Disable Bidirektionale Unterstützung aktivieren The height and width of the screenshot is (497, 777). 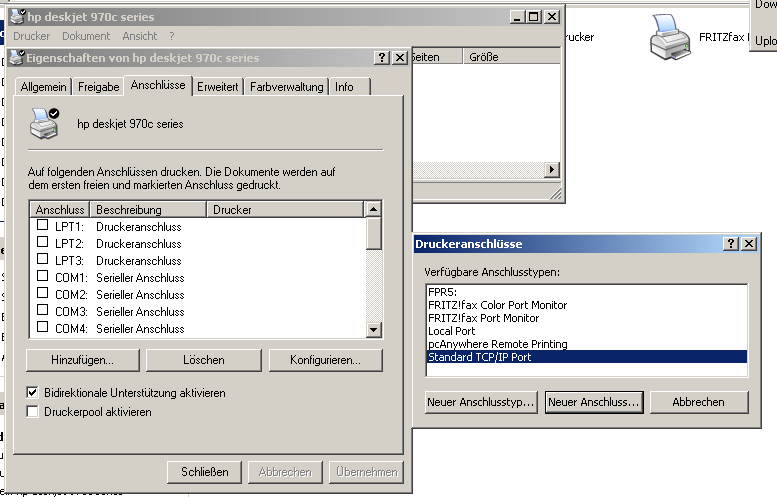[x=33, y=393]
